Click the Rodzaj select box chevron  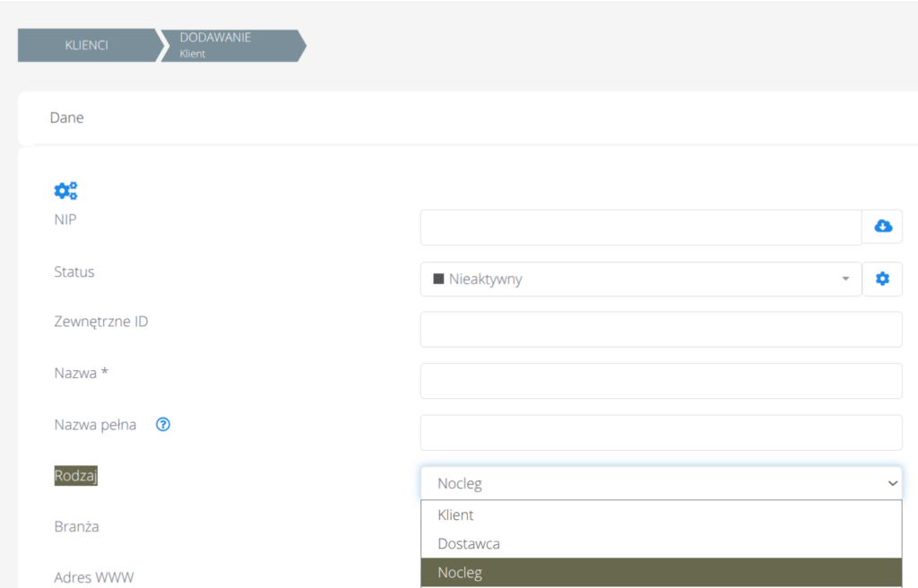(x=892, y=483)
